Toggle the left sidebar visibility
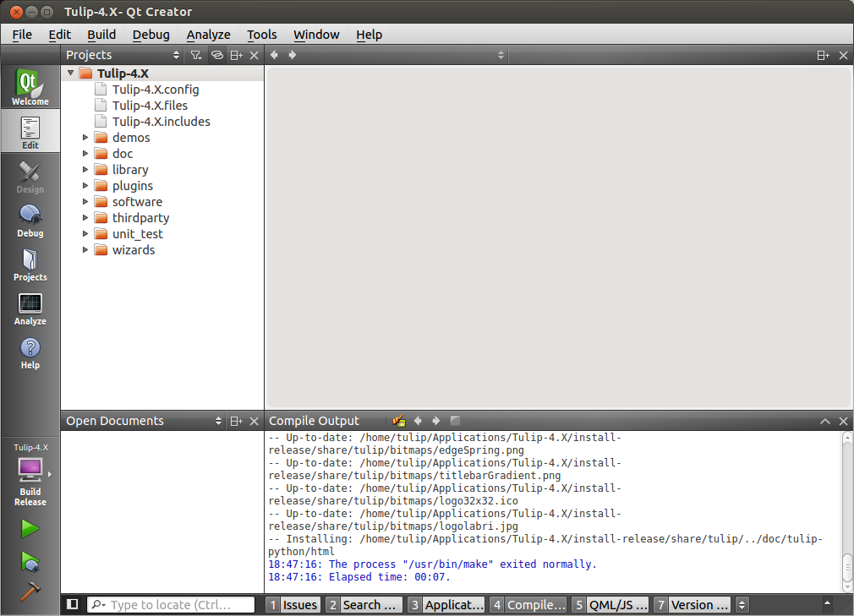This screenshot has height=616, width=854. click(73, 604)
